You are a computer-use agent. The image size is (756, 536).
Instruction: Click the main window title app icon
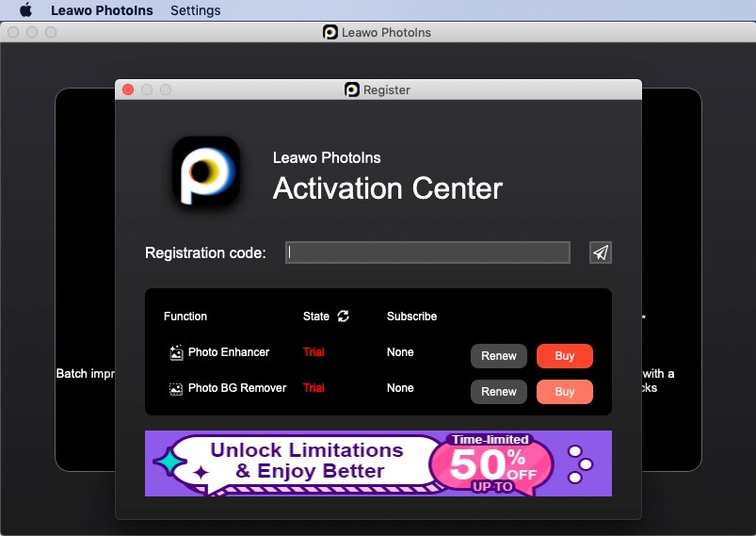[x=330, y=32]
